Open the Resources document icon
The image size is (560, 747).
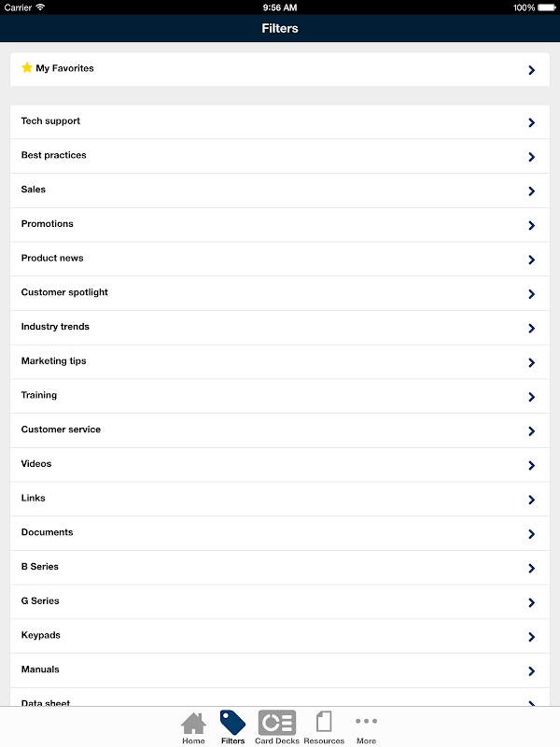click(324, 721)
